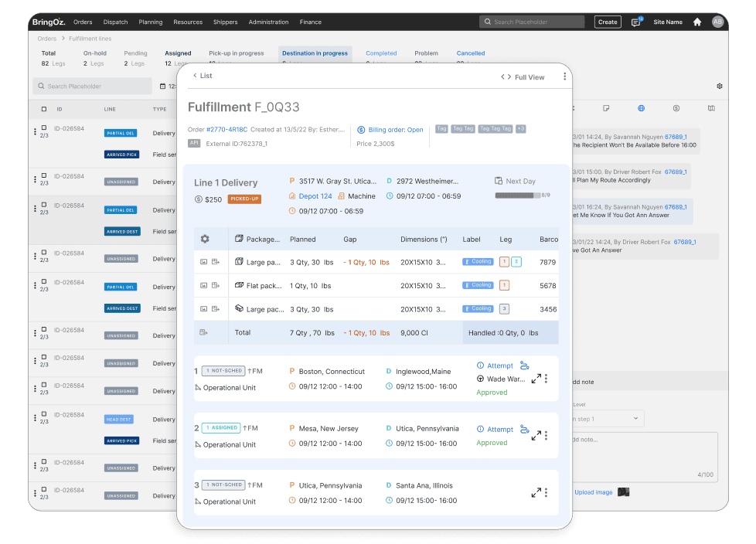Open the Administration menu

pos(268,22)
